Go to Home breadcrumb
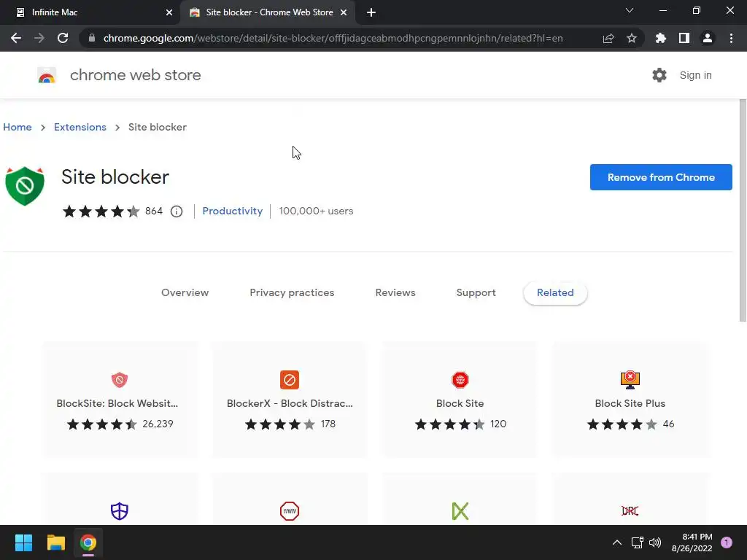Screen dimensions: 747x560 (18, 127)
